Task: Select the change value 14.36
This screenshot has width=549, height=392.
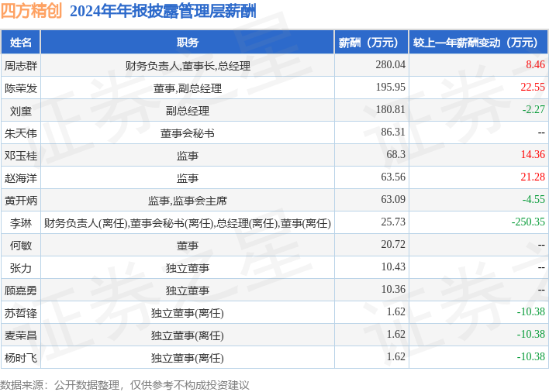Action: pos(533,154)
